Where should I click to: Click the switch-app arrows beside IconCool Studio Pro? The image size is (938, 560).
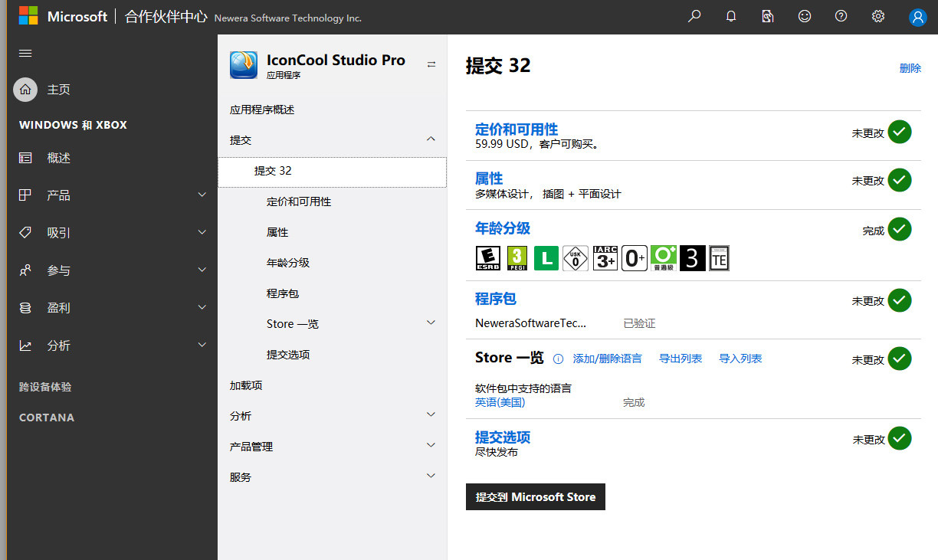click(431, 64)
